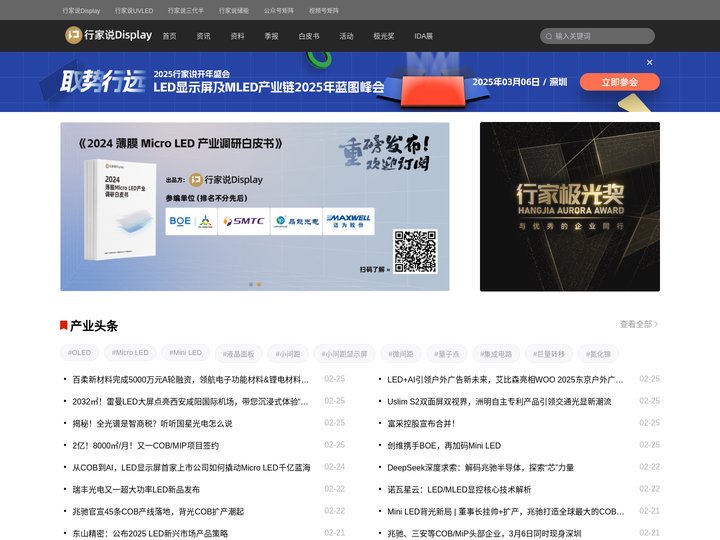Open the IDA展 nav menu
720x540 pixels.
(423, 36)
